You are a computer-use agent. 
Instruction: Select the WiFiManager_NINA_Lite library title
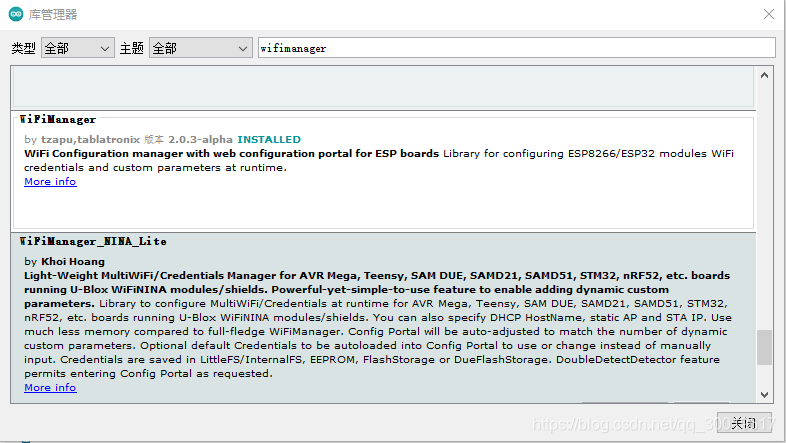point(93,242)
